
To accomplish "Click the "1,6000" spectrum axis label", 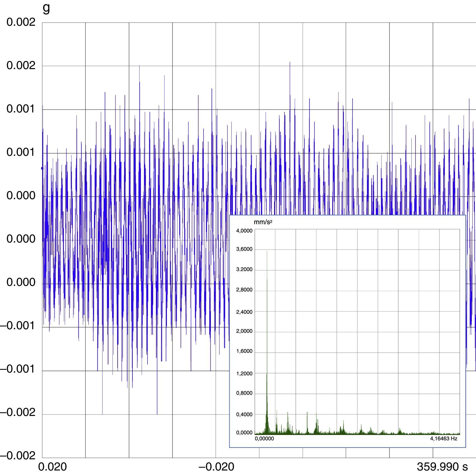I will click(x=244, y=351).
